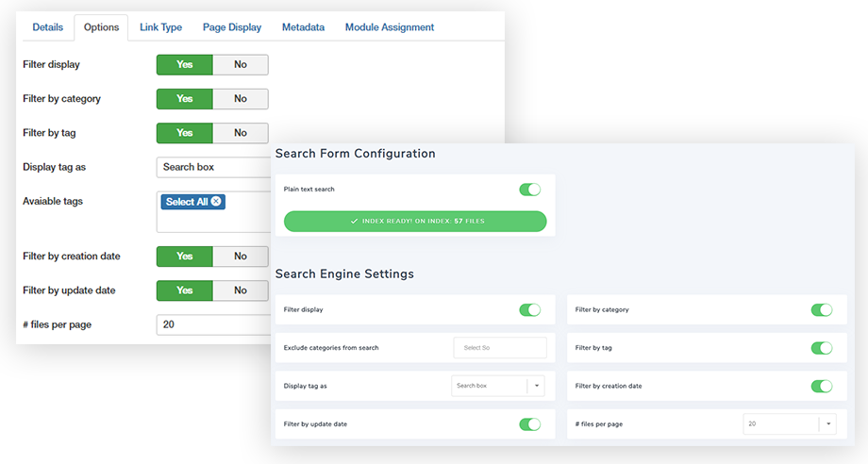The image size is (868, 464).
Task: Turn off Filter by category switch
Action: 822,309
